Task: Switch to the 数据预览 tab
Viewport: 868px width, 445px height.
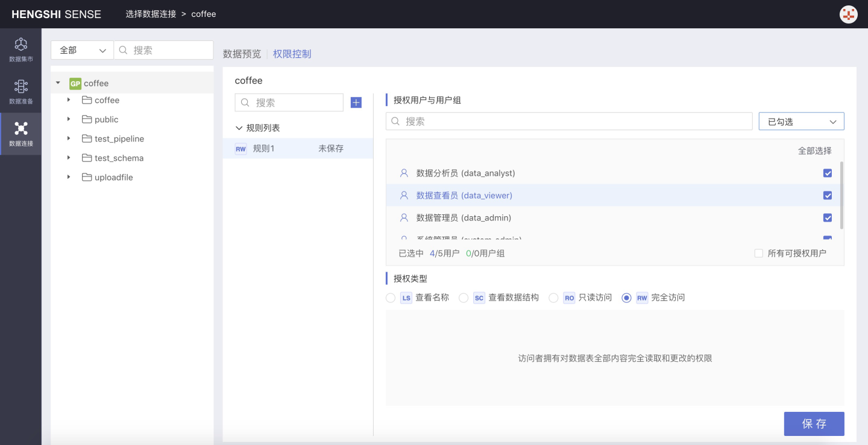Action: point(242,54)
